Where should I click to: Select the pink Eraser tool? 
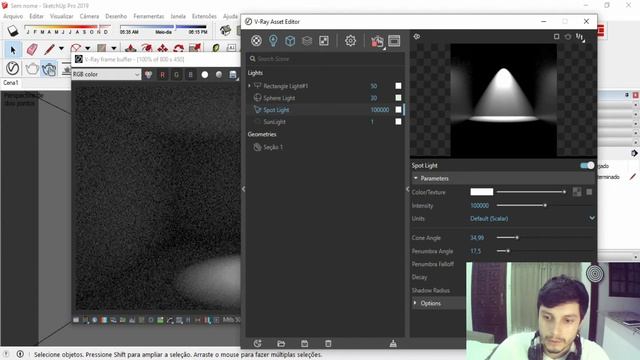[31, 49]
